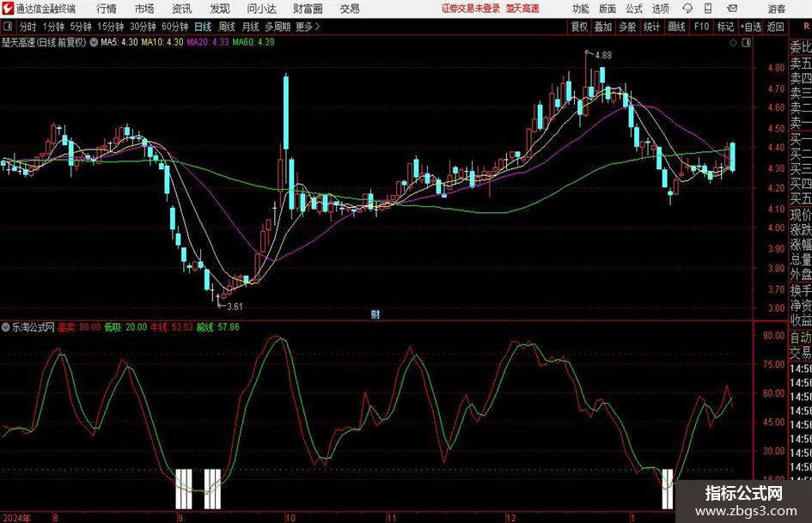Image resolution: width=812 pixels, height=523 pixels.
Task: Select the 5分钟 period tab
Action: tap(81, 27)
